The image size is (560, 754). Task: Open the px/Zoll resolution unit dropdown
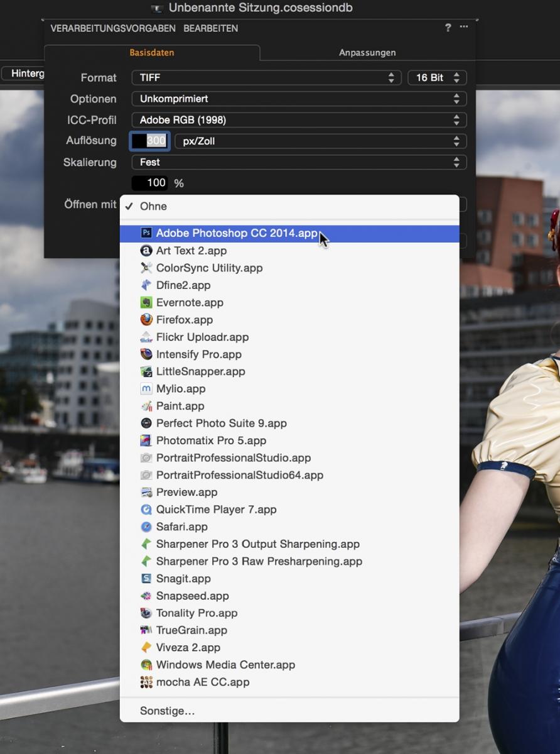coord(320,141)
